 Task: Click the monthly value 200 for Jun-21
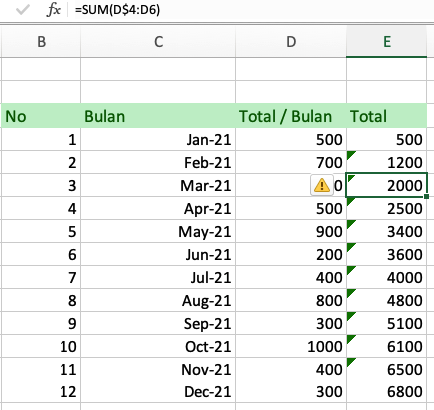point(291,254)
